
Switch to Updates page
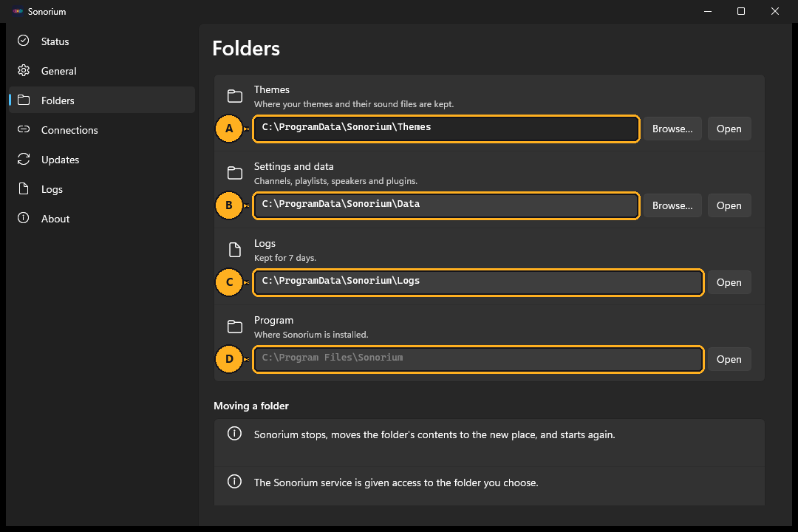point(102,160)
